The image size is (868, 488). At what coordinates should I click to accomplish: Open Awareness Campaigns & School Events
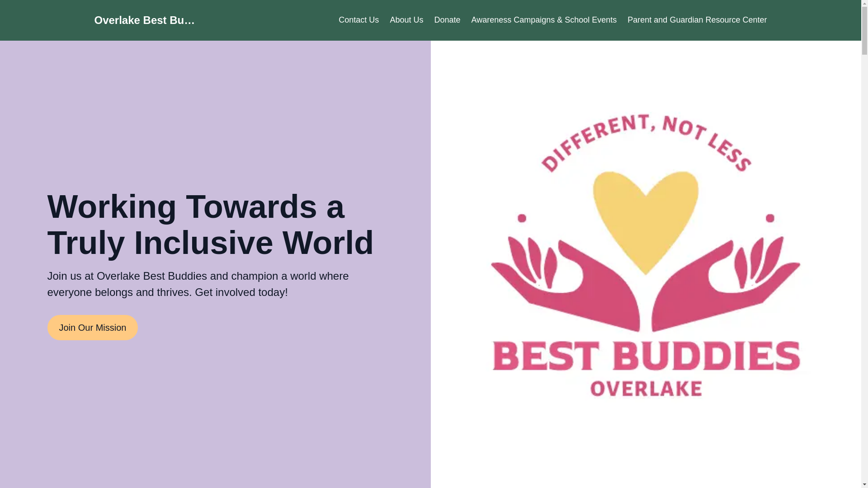(x=544, y=20)
